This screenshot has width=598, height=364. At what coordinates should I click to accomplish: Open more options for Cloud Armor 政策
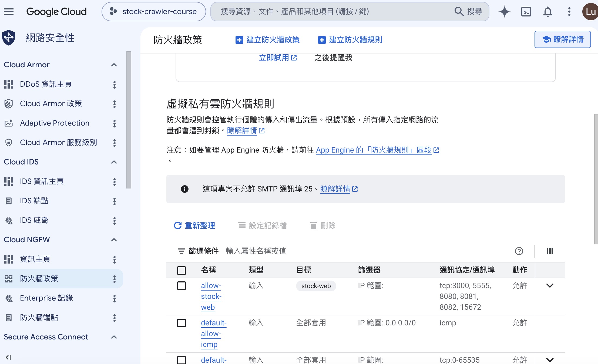click(x=115, y=104)
